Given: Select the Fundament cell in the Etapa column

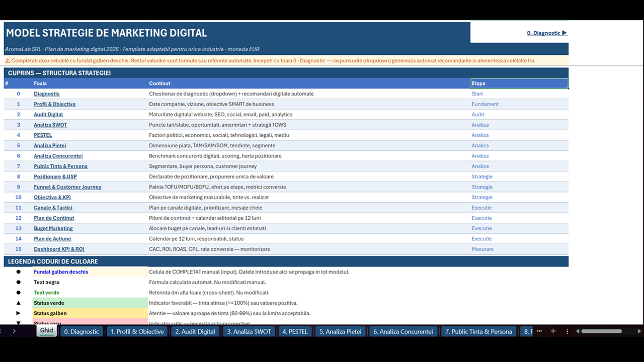Looking at the screenshot, I should point(519,104).
